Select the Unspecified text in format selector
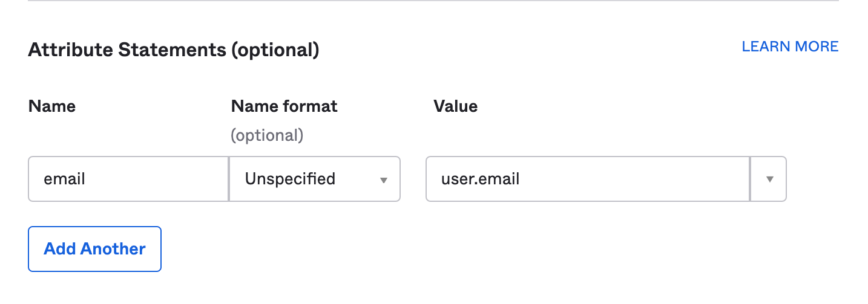Image resolution: width=868 pixels, height=304 pixels. (290, 179)
